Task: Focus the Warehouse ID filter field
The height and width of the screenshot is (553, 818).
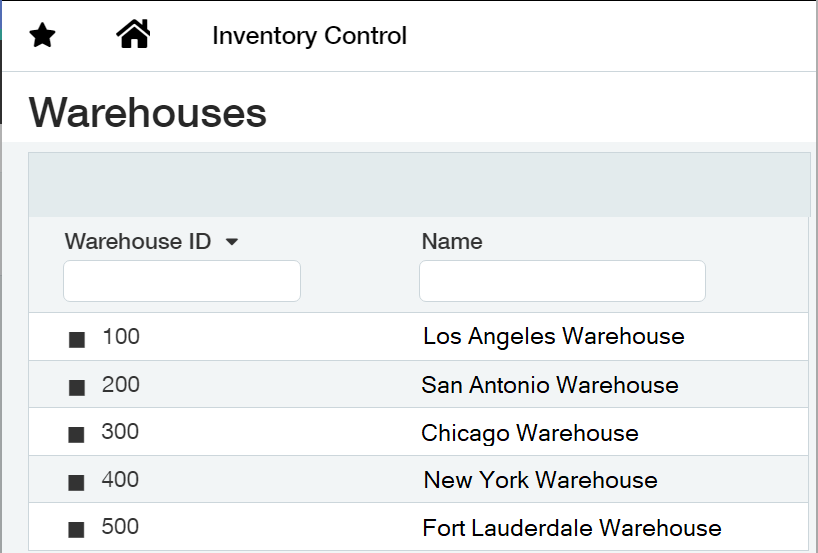Action: click(x=182, y=281)
